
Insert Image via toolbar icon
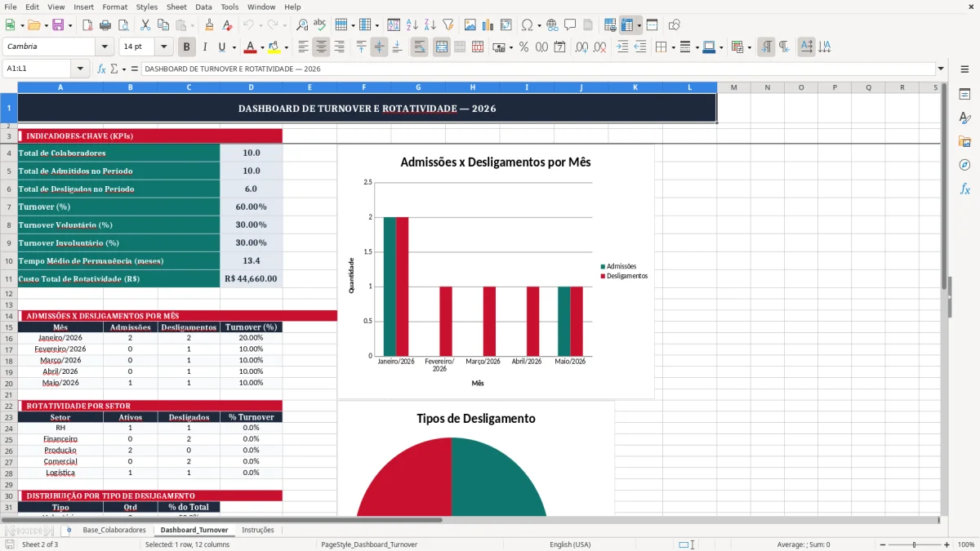(470, 25)
